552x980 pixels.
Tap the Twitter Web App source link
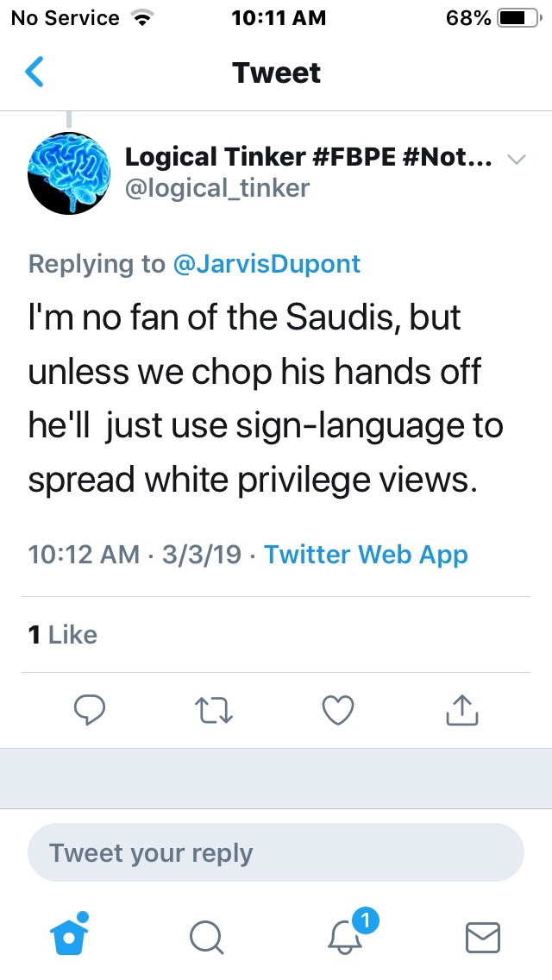366,554
